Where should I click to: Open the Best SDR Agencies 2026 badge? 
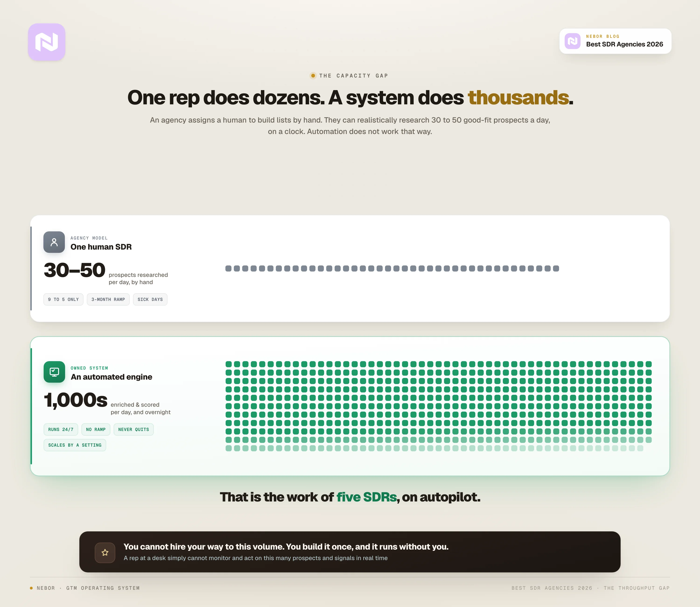pyautogui.click(x=615, y=41)
